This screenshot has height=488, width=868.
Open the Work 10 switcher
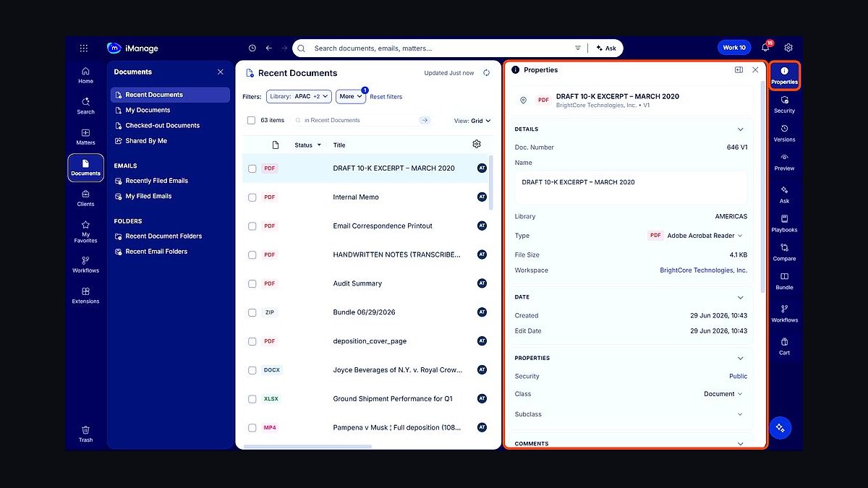point(734,48)
